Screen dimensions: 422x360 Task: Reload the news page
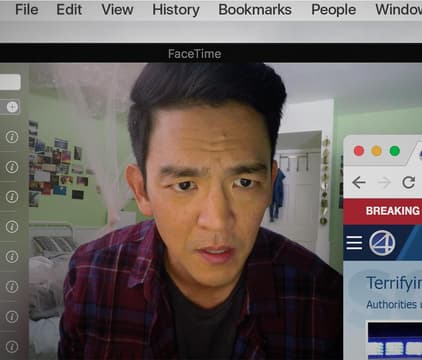[x=409, y=182]
